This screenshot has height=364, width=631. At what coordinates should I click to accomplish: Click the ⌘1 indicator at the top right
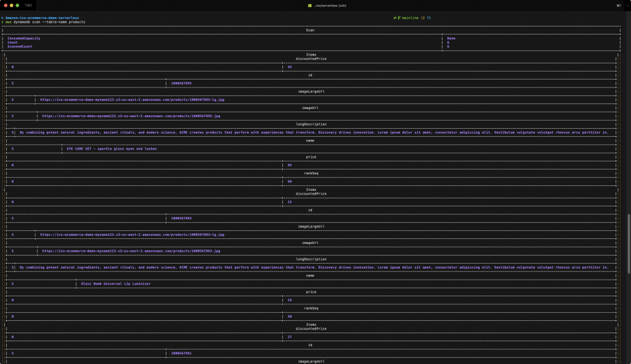(x=619, y=6)
